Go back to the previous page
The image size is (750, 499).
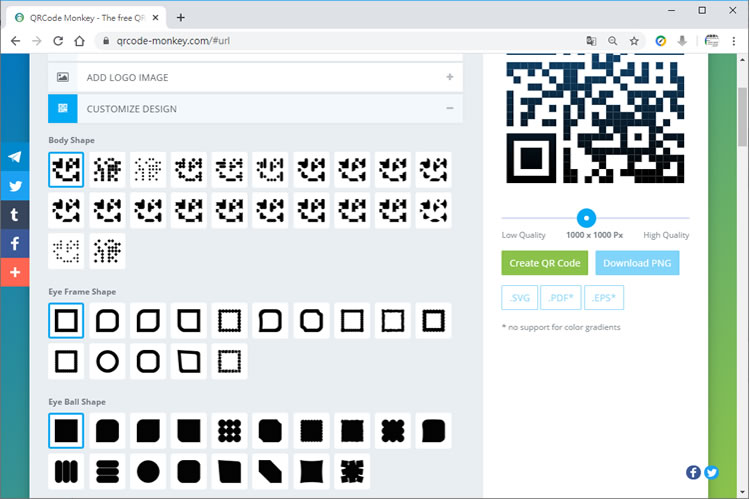tap(15, 41)
